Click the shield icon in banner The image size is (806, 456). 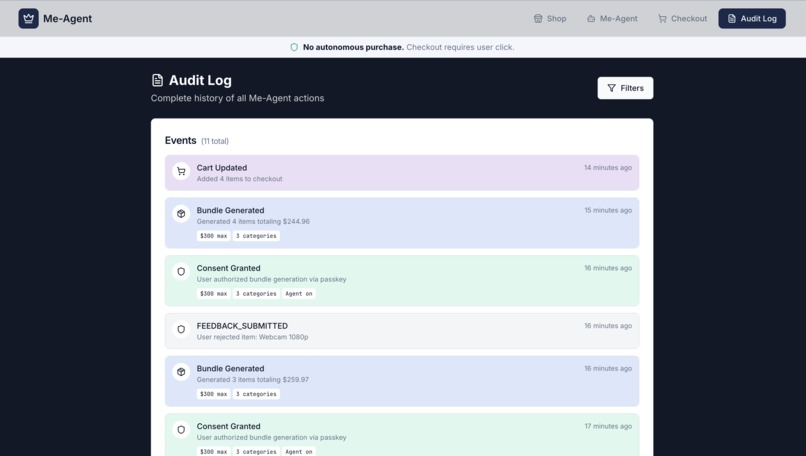294,47
